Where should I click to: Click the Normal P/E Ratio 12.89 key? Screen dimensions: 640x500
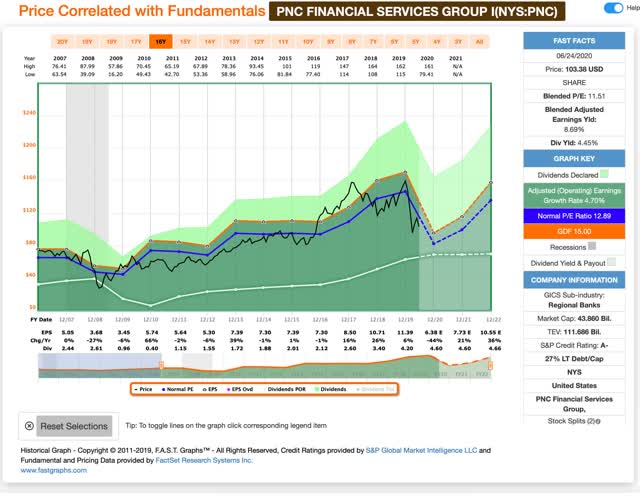point(574,216)
